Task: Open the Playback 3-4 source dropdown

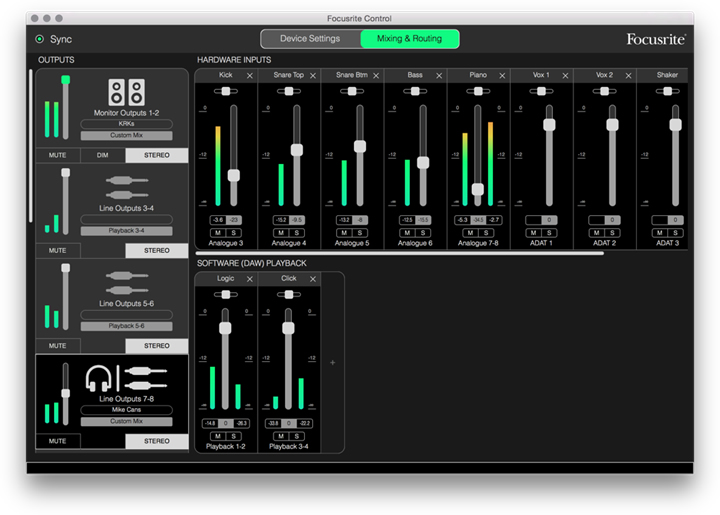Action: point(126,230)
